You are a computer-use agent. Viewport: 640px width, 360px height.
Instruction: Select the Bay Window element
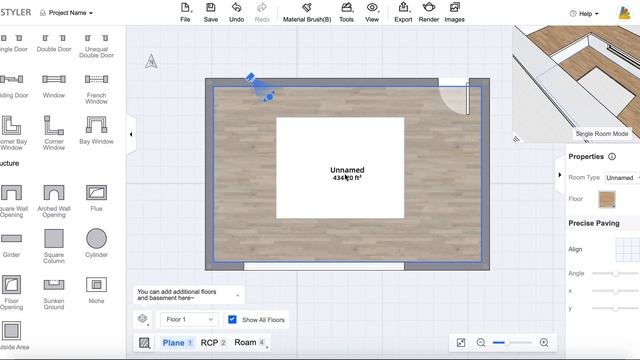pos(96,130)
